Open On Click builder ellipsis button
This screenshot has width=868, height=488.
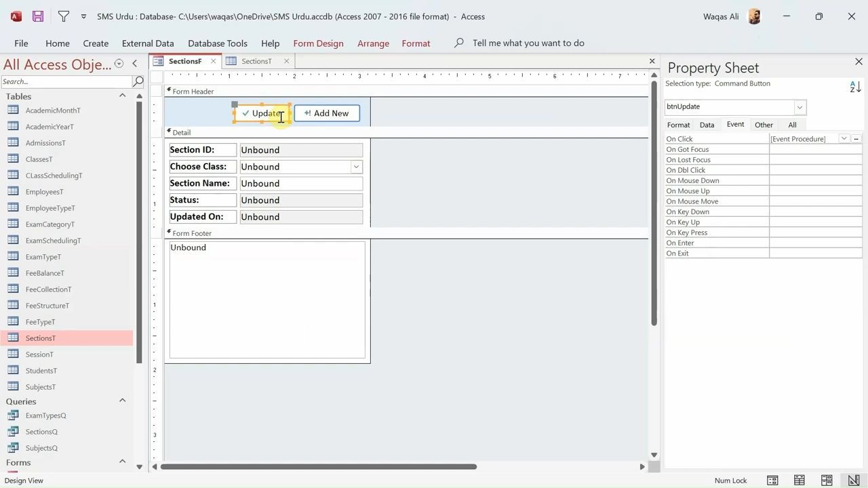tap(856, 139)
